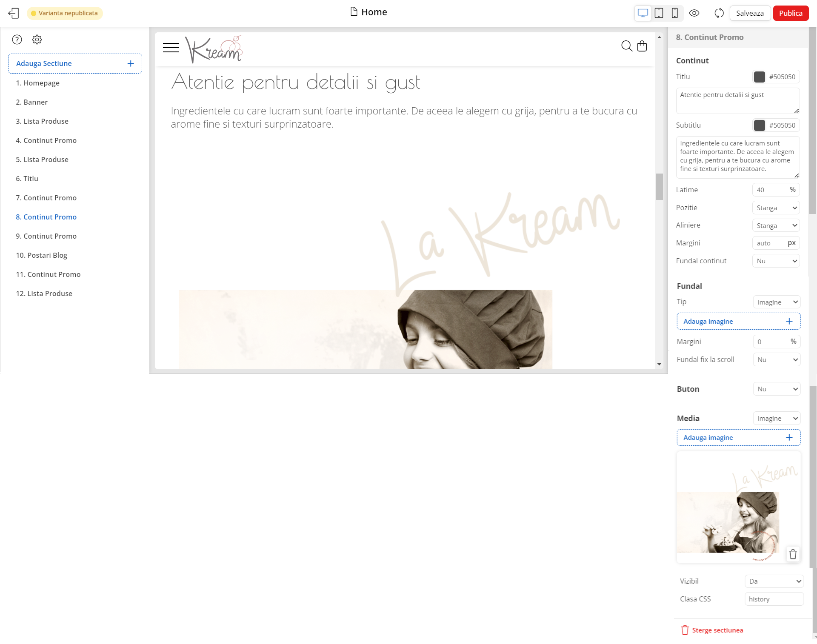Switch to tablet preview mode

[659, 13]
